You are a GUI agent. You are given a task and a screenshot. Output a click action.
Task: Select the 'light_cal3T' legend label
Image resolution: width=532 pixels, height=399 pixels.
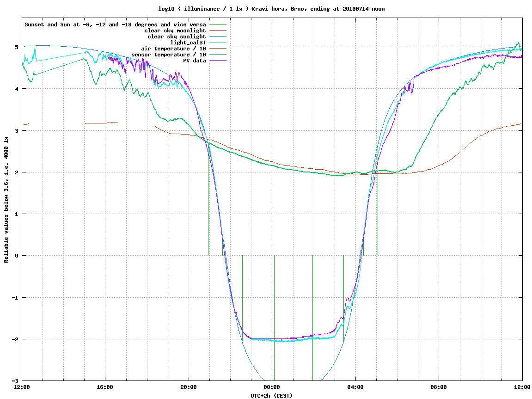point(188,43)
